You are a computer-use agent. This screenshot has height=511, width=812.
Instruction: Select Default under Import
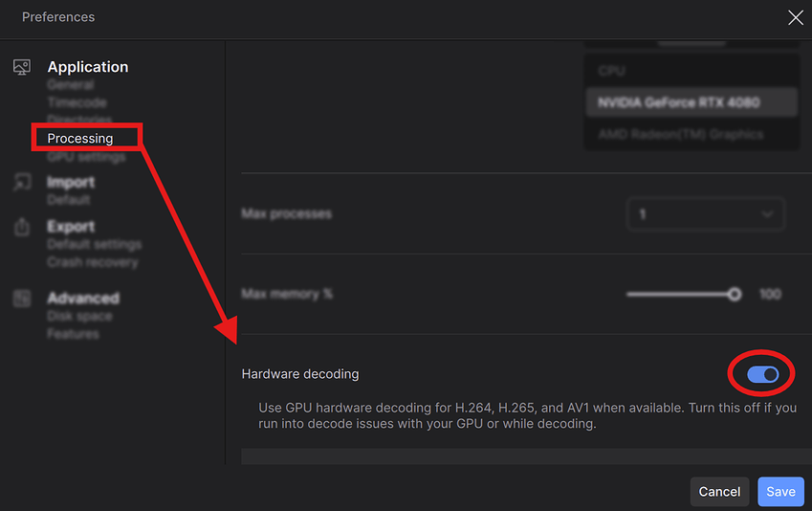point(68,200)
